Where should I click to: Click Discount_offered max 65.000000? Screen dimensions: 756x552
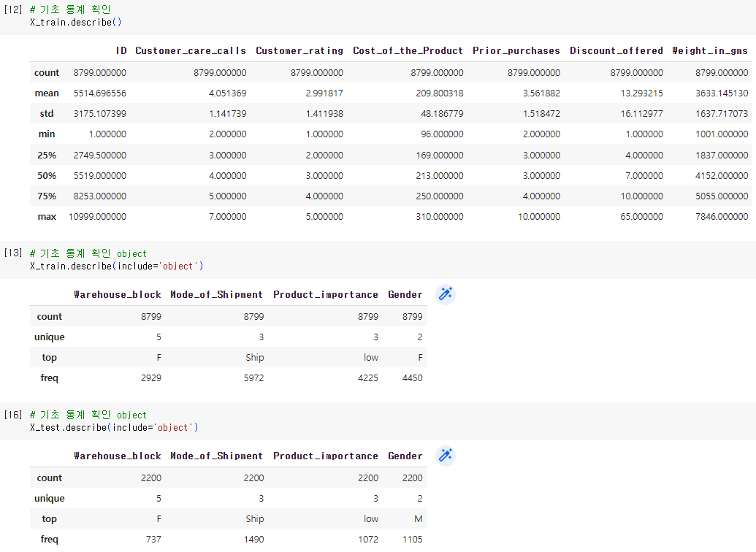642,217
